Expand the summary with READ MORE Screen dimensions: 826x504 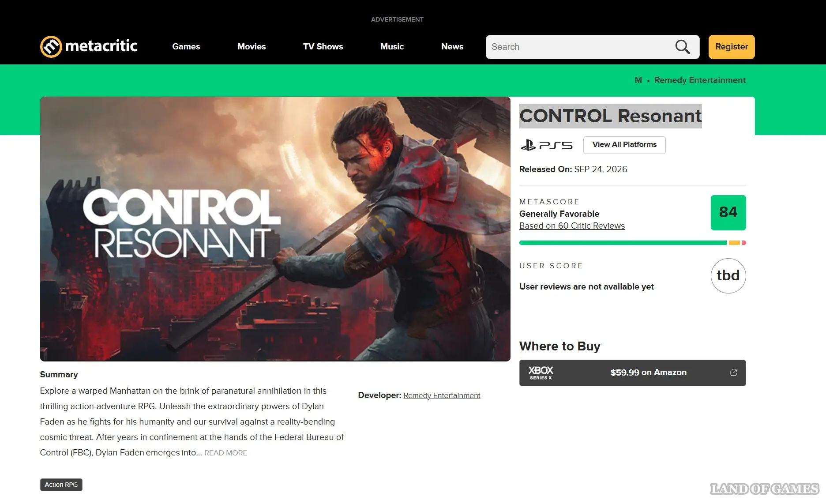(x=225, y=453)
